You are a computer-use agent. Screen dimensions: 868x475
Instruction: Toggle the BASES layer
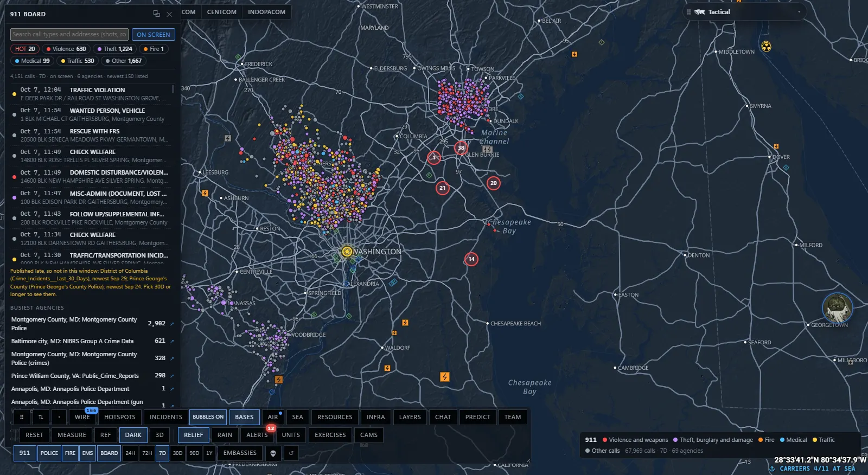[244, 417]
